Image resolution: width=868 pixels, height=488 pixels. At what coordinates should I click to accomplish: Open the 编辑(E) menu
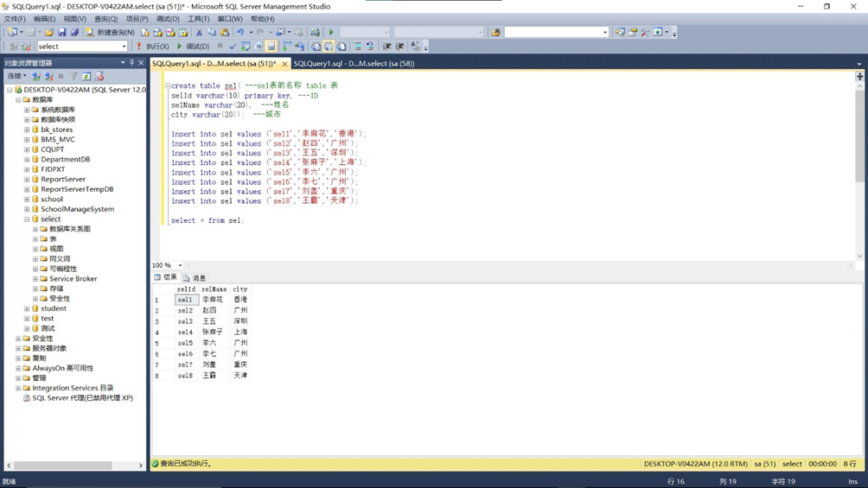click(44, 19)
